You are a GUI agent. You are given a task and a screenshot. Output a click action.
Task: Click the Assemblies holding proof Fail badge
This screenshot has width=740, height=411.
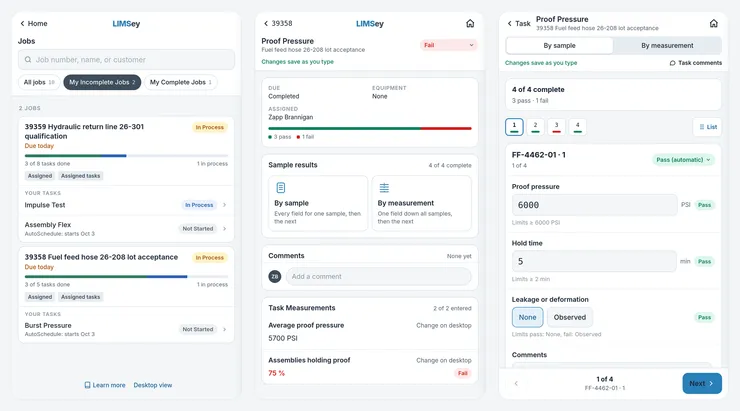pos(462,373)
